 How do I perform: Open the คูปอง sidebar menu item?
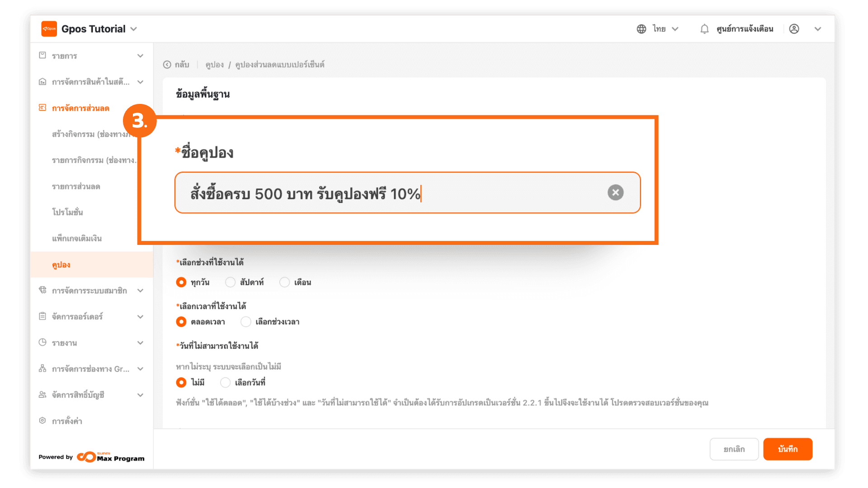(x=61, y=265)
